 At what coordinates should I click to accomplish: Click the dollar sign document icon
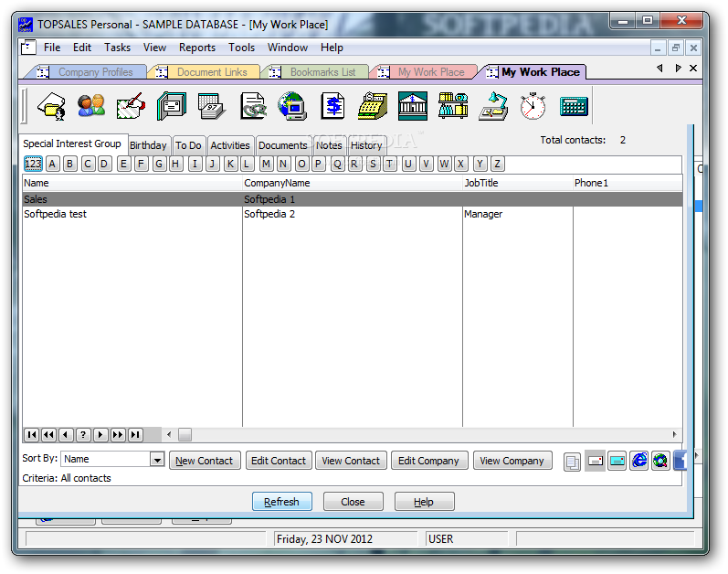pos(332,106)
